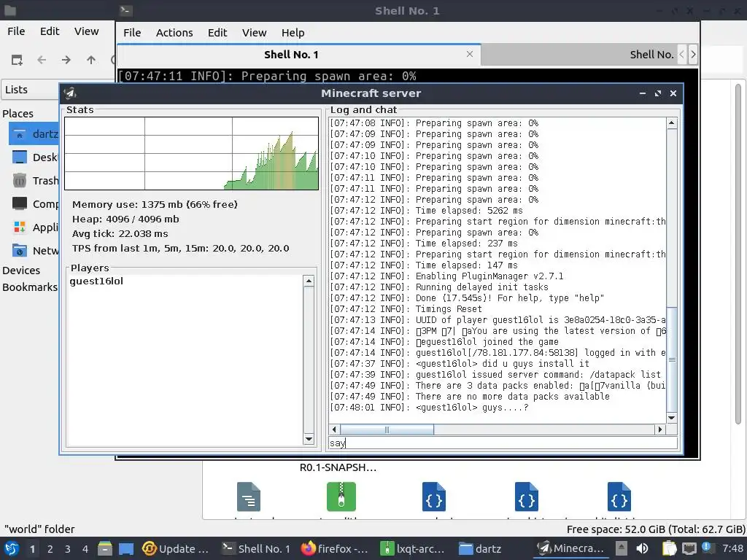747x560 pixels.
Task: Open the Update taskbar entry
Action: click(176, 548)
